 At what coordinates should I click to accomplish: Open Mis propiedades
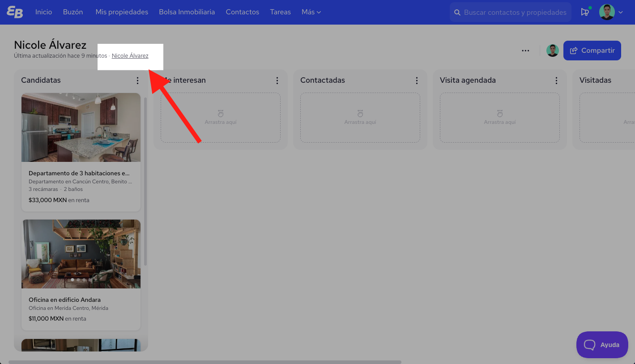(122, 12)
